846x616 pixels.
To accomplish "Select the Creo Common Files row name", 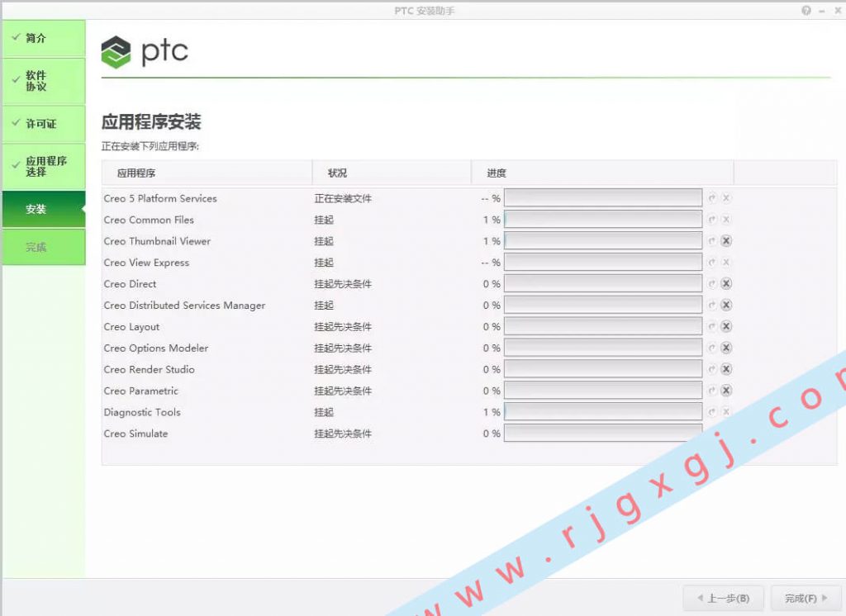I will tap(149, 220).
